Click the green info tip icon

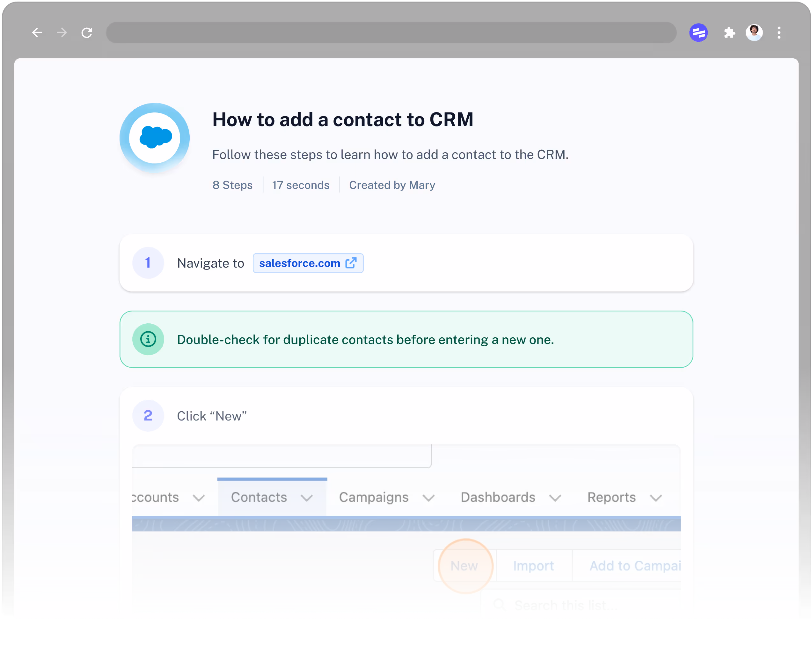(x=148, y=339)
